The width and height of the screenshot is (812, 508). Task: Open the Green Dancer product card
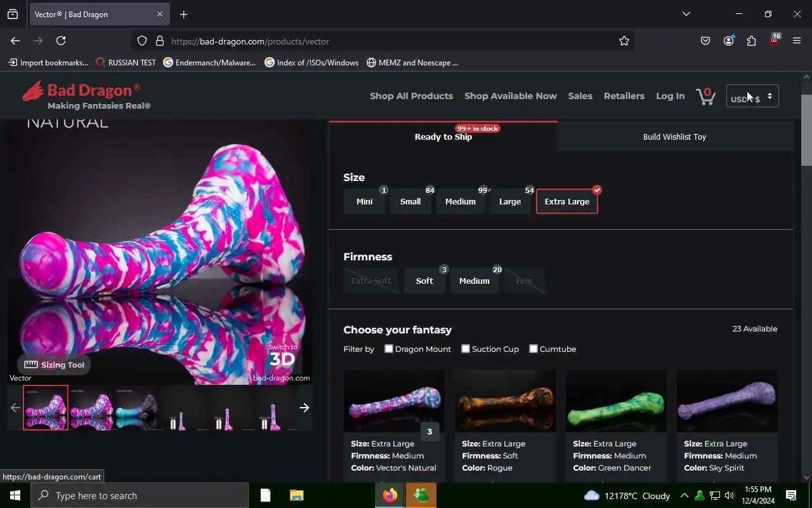tap(616, 424)
